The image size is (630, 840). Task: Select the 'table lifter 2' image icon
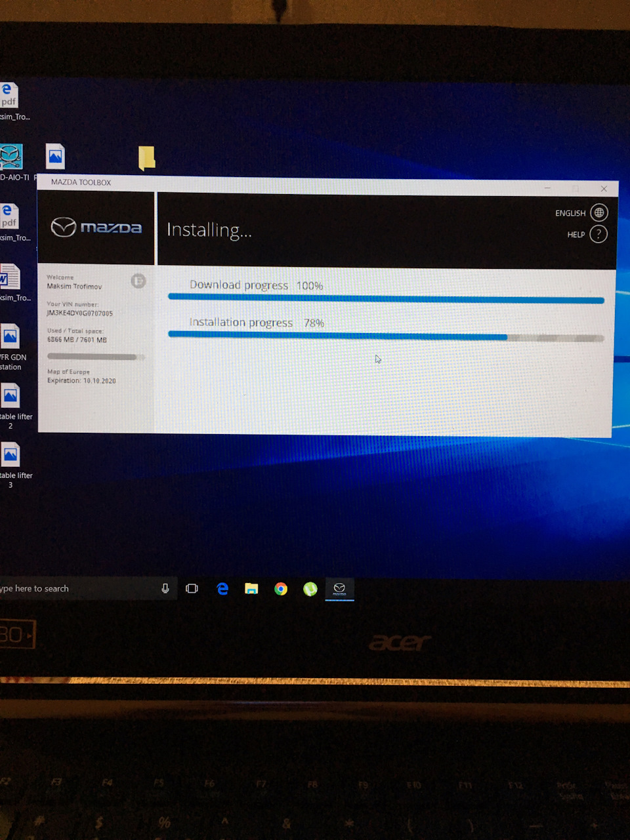[x=10, y=396]
